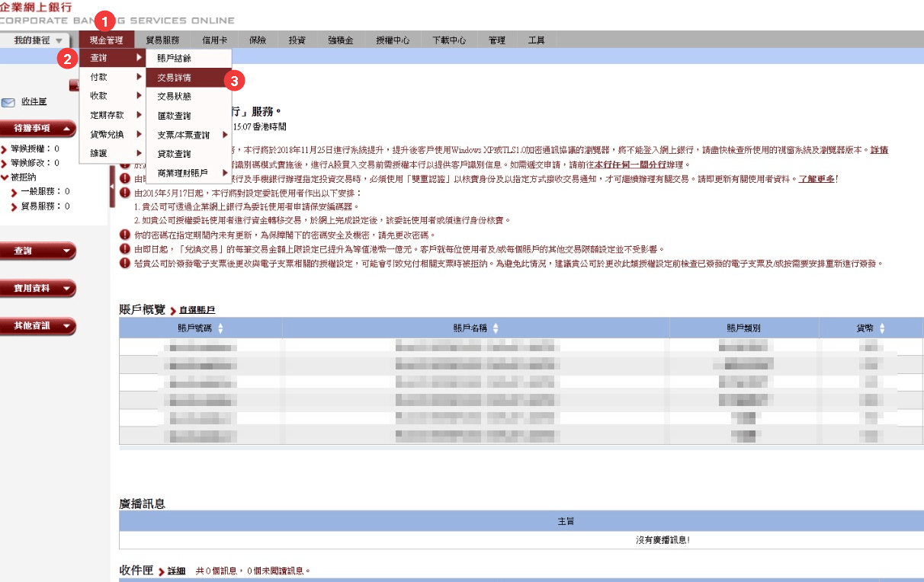Collapse the 待辦事項 sidebar panel
924x582 pixels.
pyautogui.click(x=66, y=129)
